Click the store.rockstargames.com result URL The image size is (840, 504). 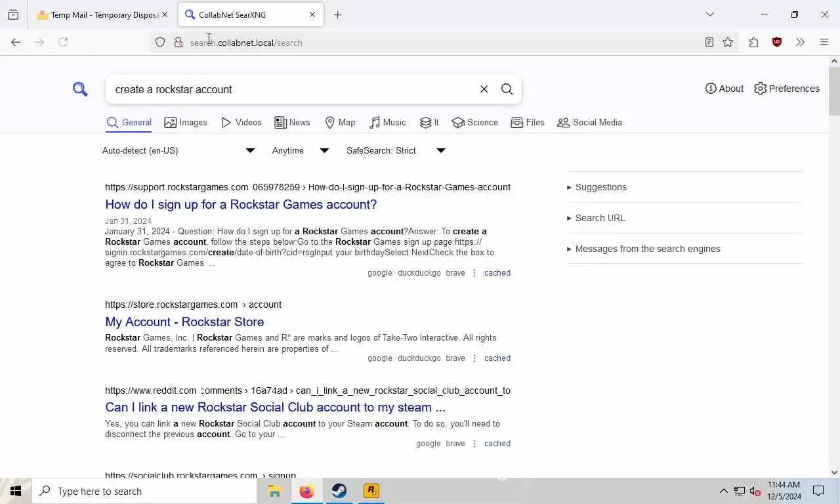tap(193, 304)
